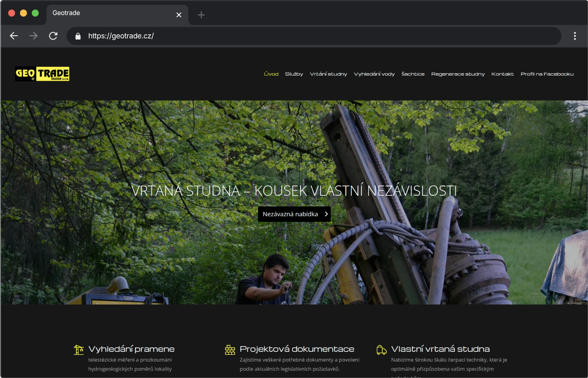Reload the page with the refresh icon
Viewport: 588px width, 378px height.
coord(53,36)
